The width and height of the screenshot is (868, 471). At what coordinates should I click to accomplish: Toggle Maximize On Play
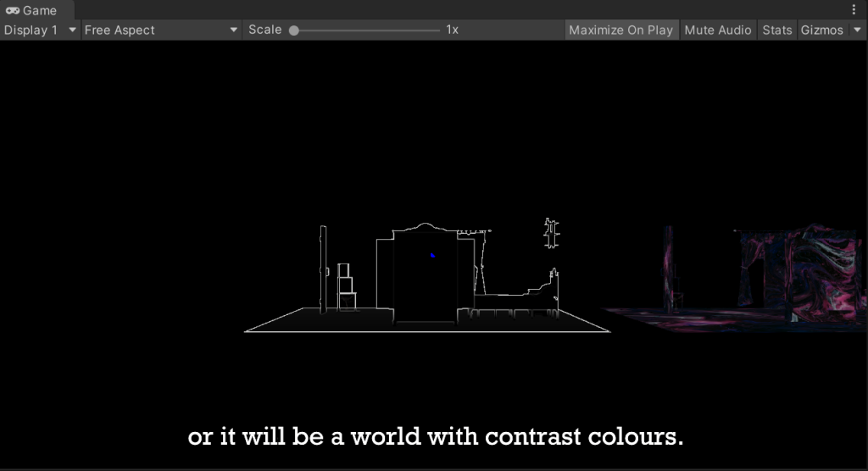[621, 30]
